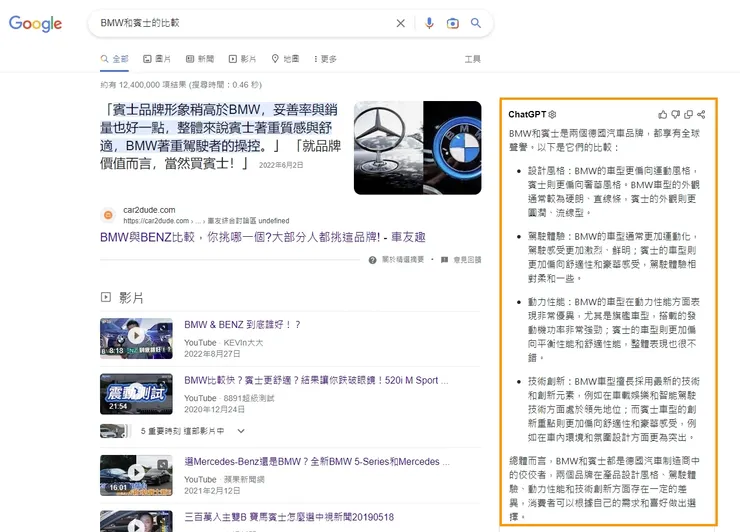
Task: Play the 16:01 video thumbnail
Action: [136, 475]
